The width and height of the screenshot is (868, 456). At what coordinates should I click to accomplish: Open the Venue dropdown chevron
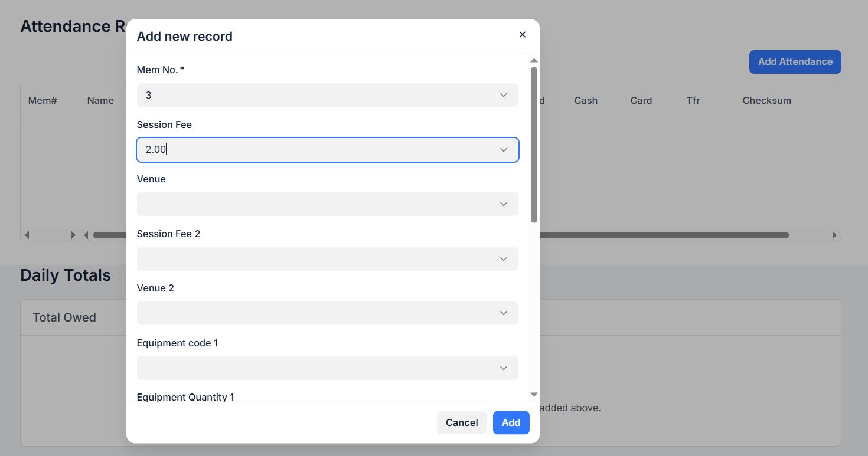(x=503, y=204)
